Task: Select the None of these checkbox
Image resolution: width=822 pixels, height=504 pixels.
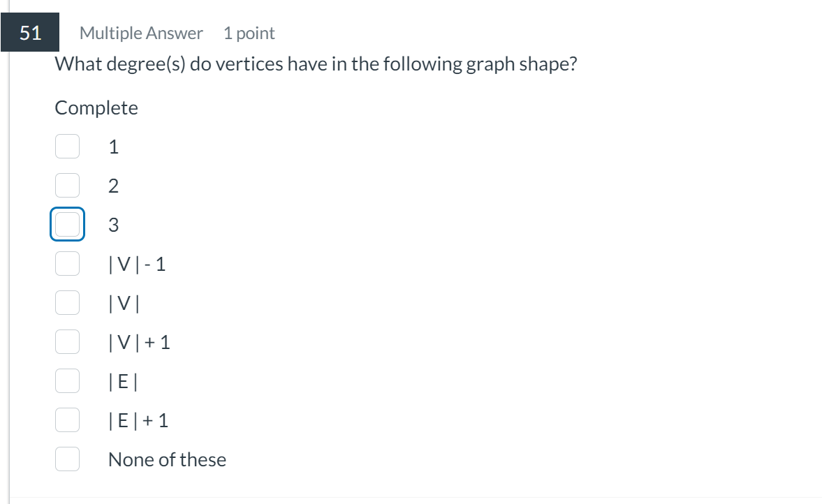Action: [67, 459]
